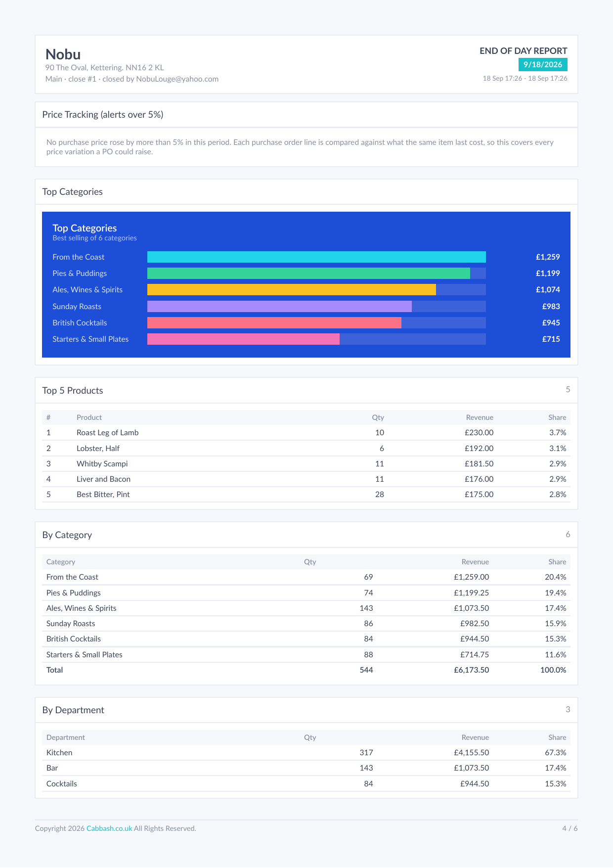Click the cyan From the Coast chart bar

(316, 257)
